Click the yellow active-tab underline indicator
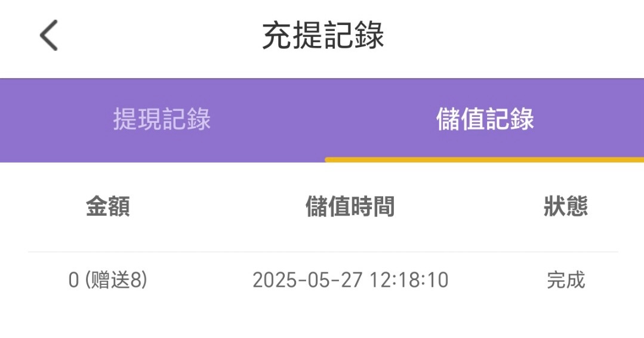Image resolution: width=644 pixels, height=338 pixels. 484,160
